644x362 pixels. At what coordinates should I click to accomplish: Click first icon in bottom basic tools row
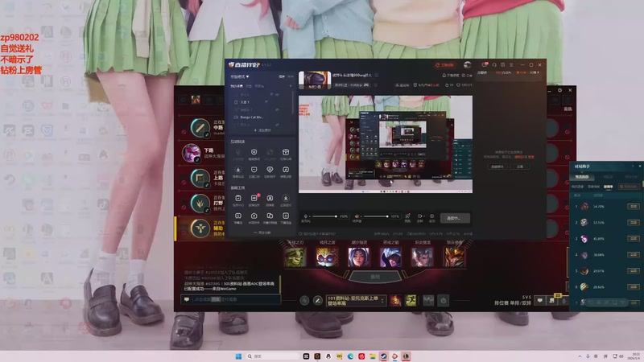238,217
